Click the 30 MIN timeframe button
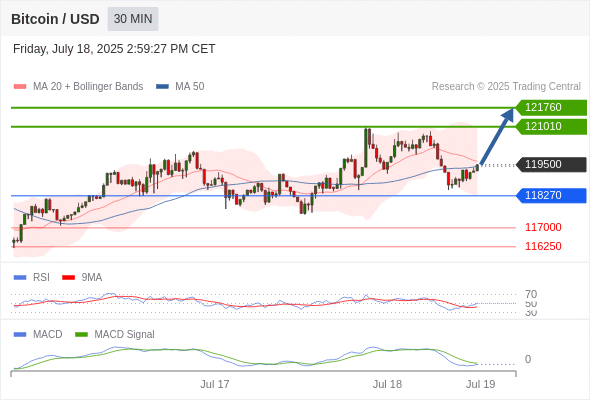590x400 pixels. [x=133, y=19]
